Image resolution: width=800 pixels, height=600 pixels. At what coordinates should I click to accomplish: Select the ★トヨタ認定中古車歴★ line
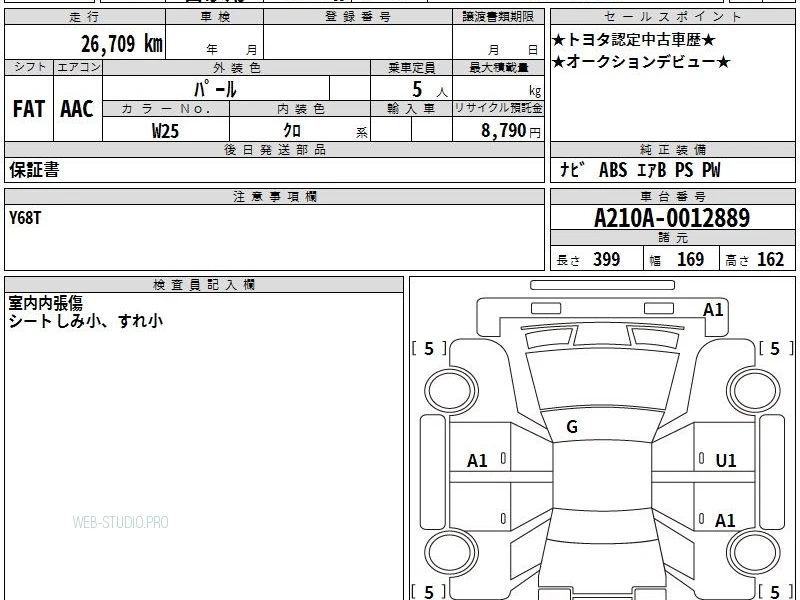(x=634, y=40)
